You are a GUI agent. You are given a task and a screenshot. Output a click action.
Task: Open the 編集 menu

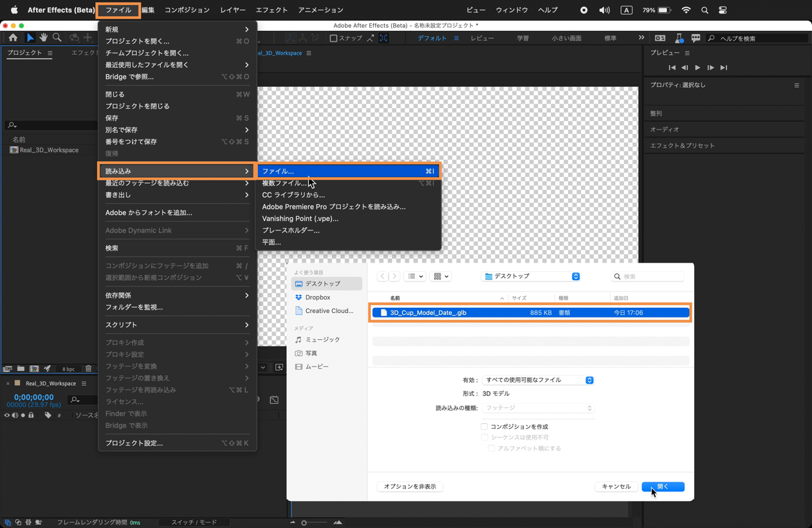pyautogui.click(x=148, y=10)
